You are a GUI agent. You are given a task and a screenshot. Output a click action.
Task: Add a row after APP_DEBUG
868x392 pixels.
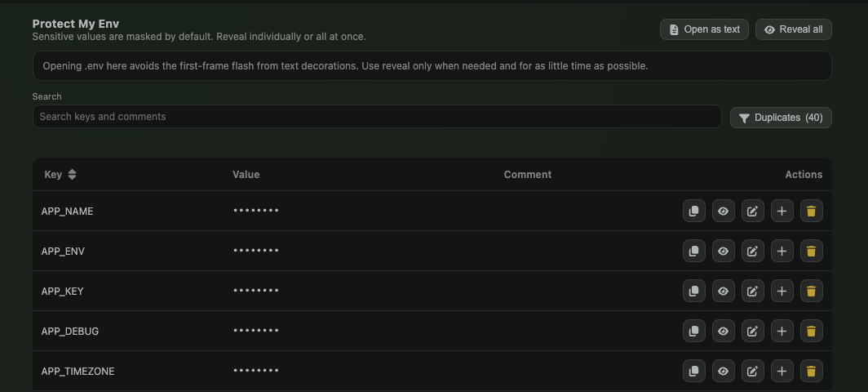(x=782, y=331)
